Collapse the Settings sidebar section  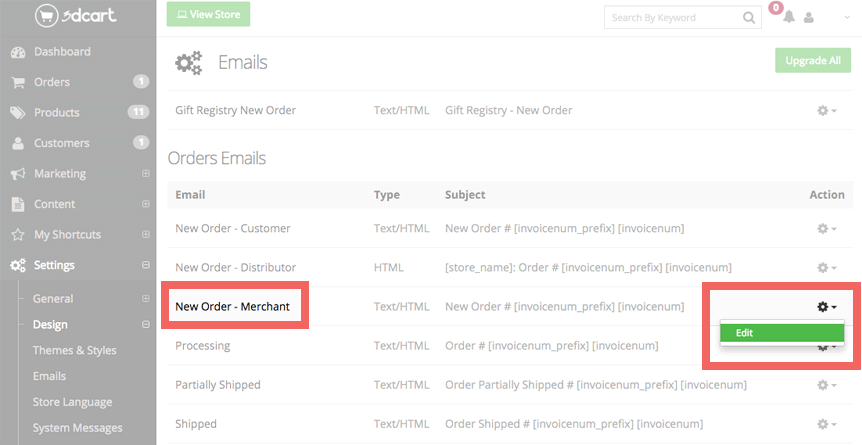[146, 265]
